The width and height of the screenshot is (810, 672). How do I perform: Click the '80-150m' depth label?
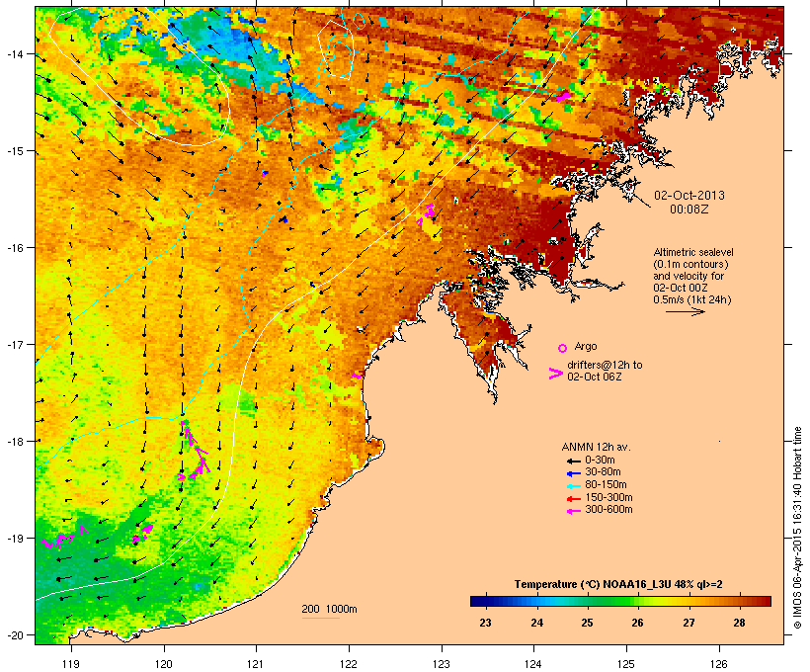coord(606,485)
